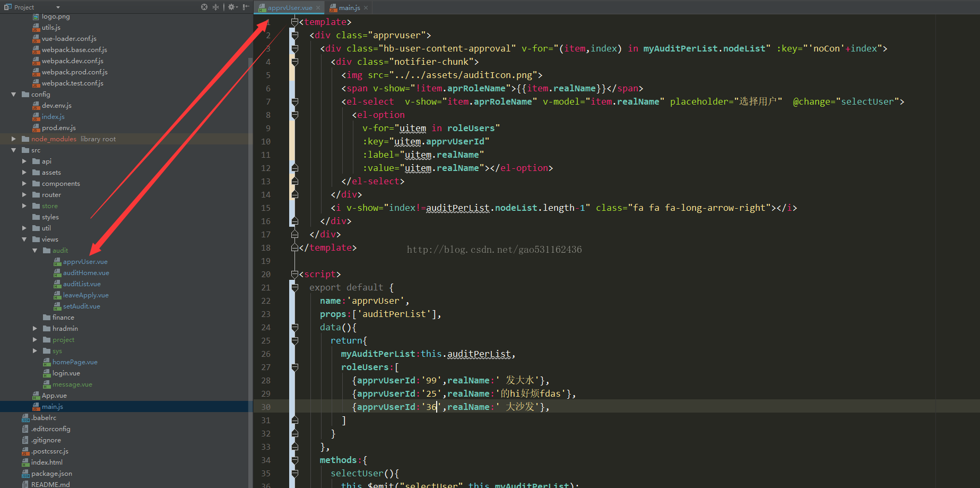Click the scroll-from-source crosshair icon
The height and width of the screenshot is (488, 980).
pos(204,7)
